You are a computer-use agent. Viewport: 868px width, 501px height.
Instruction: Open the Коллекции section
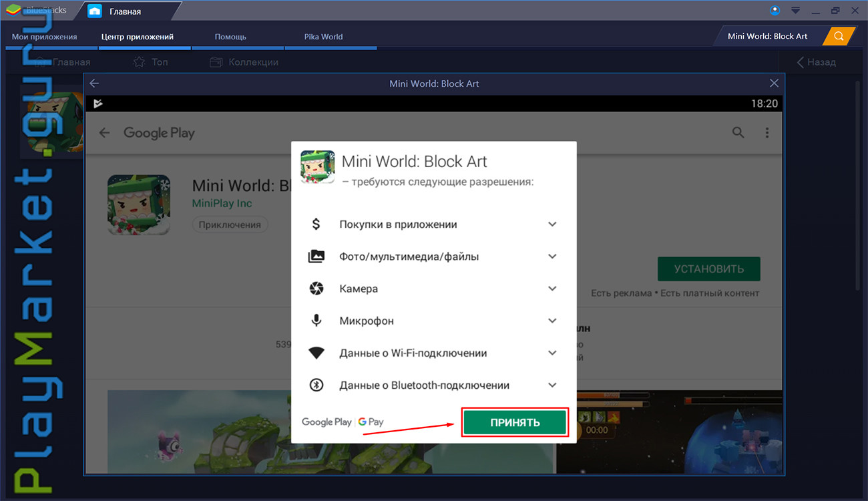(244, 62)
